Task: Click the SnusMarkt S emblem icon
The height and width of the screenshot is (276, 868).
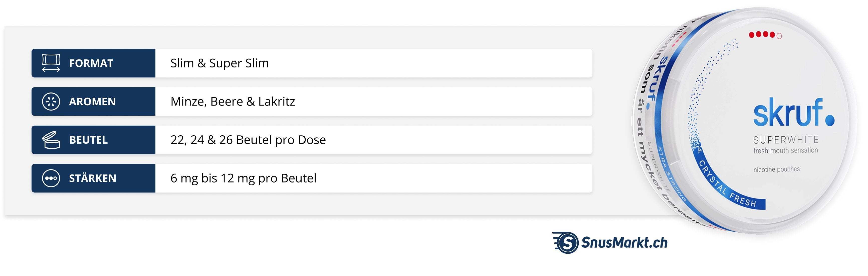Action: tap(567, 243)
